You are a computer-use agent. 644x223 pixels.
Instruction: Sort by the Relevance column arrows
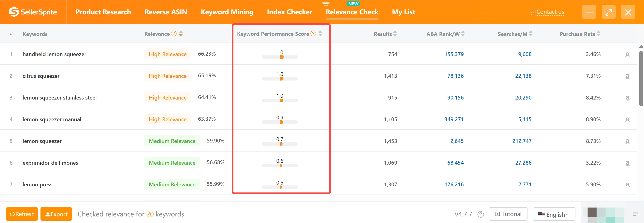[x=181, y=33]
